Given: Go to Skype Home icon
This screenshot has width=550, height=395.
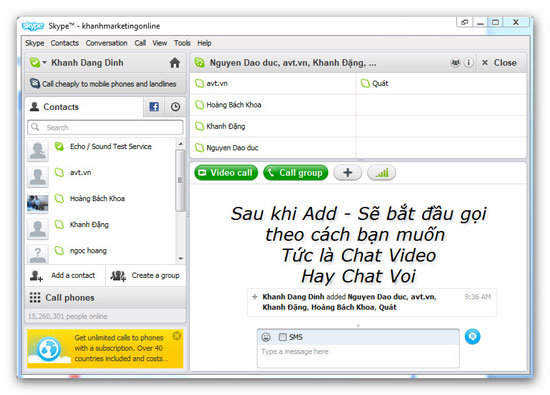Looking at the screenshot, I should pyautogui.click(x=175, y=63).
